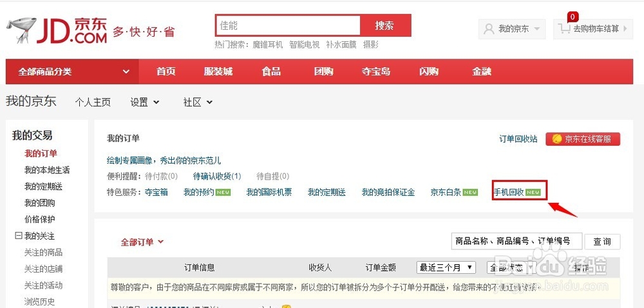Open the 我的京东 account dropdown
The width and height of the screenshot is (644, 308).
pyautogui.click(x=512, y=29)
